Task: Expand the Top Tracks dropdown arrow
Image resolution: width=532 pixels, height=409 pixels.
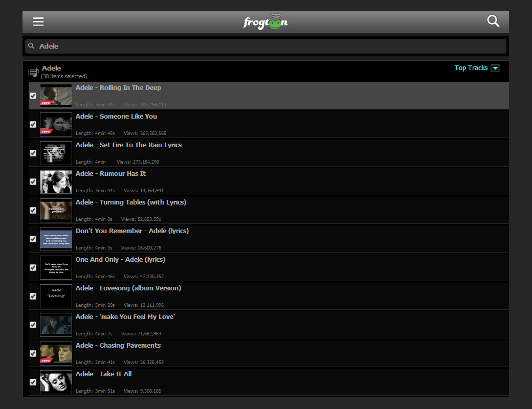Action: click(x=495, y=68)
